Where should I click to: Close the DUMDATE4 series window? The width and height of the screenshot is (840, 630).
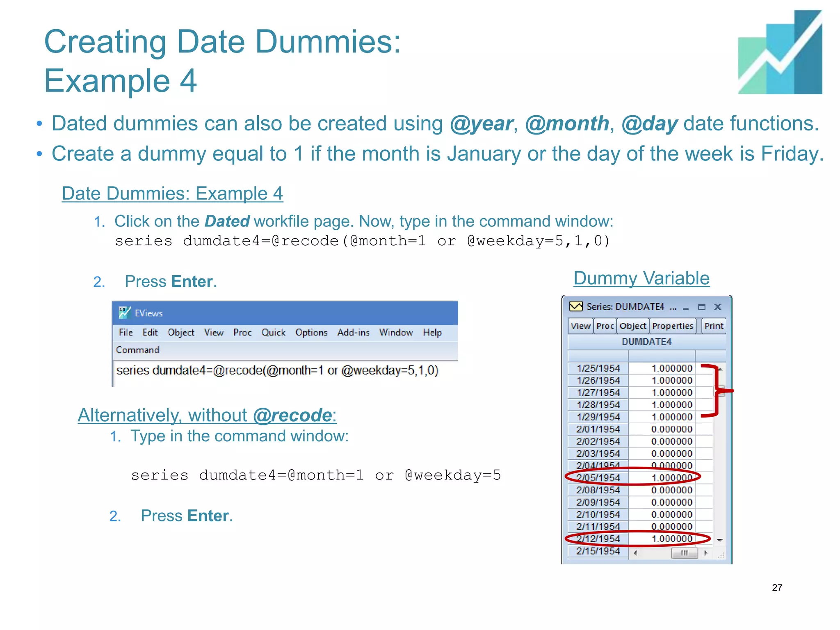(718, 307)
